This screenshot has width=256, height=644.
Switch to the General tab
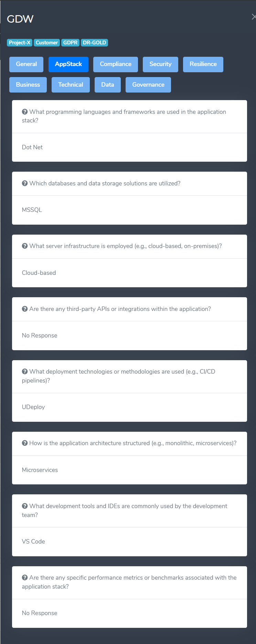(26, 64)
